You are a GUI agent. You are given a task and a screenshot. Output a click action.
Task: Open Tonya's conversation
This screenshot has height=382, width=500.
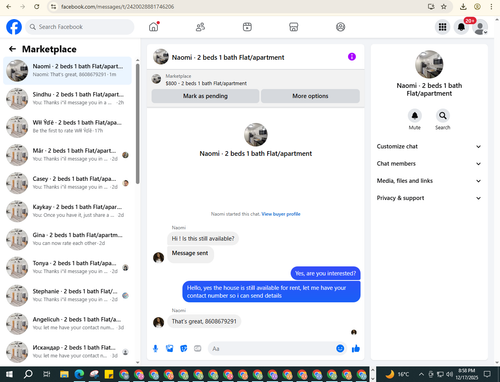click(67, 267)
